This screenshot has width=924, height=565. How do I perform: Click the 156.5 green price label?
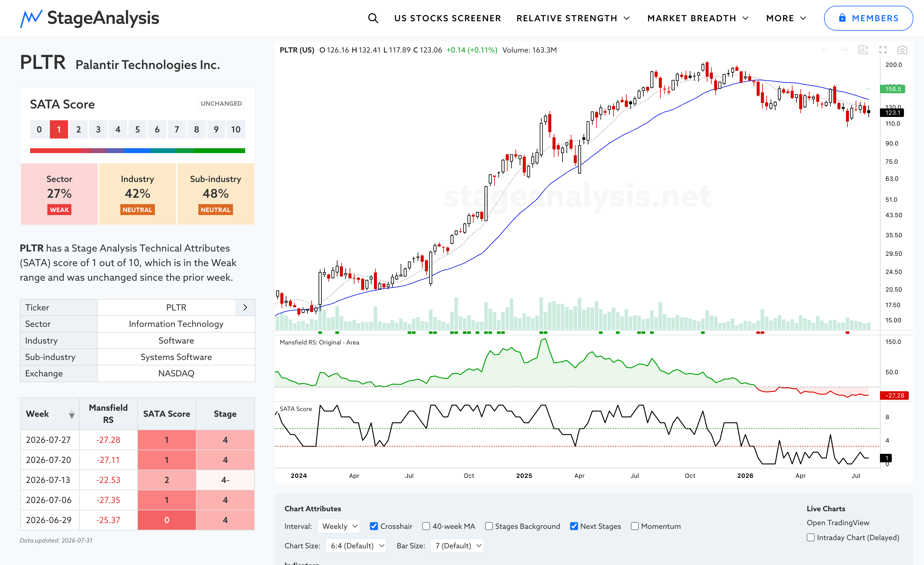click(892, 89)
